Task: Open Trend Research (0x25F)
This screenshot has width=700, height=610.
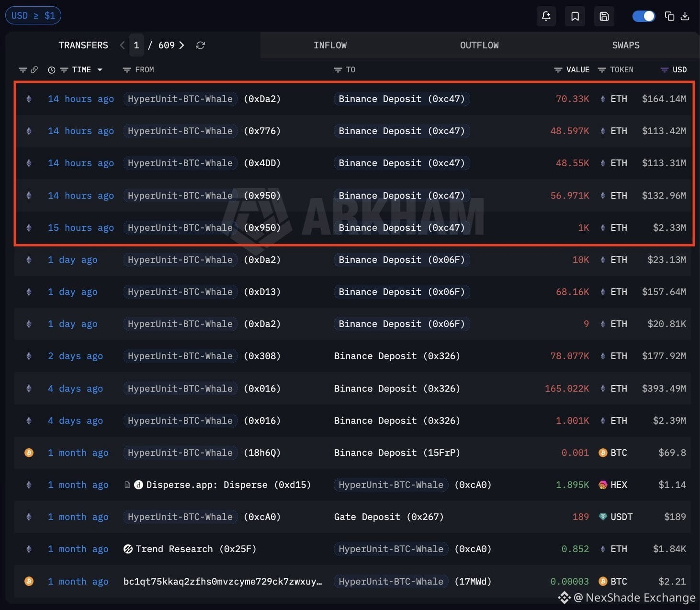Action: pyautogui.click(x=196, y=549)
